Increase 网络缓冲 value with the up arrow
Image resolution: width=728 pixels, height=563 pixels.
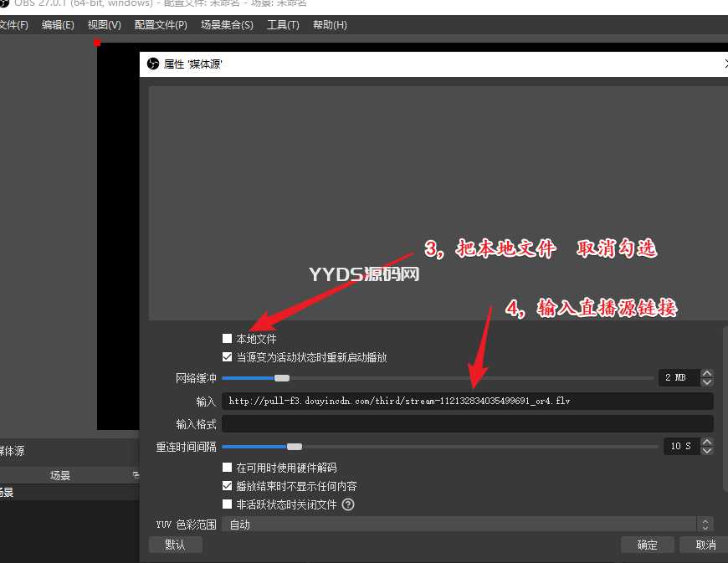pyautogui.click(x=707, y=374)
